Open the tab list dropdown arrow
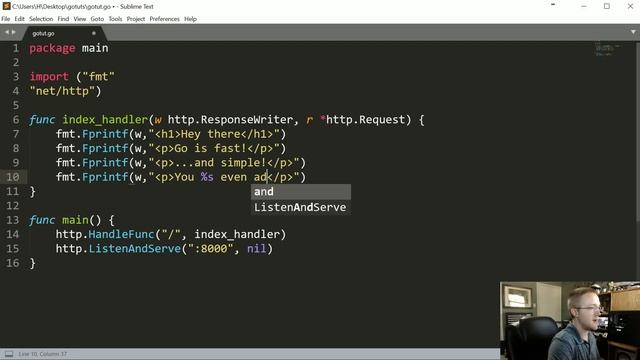Screen dimensions: 640x360 pos(633,32)
